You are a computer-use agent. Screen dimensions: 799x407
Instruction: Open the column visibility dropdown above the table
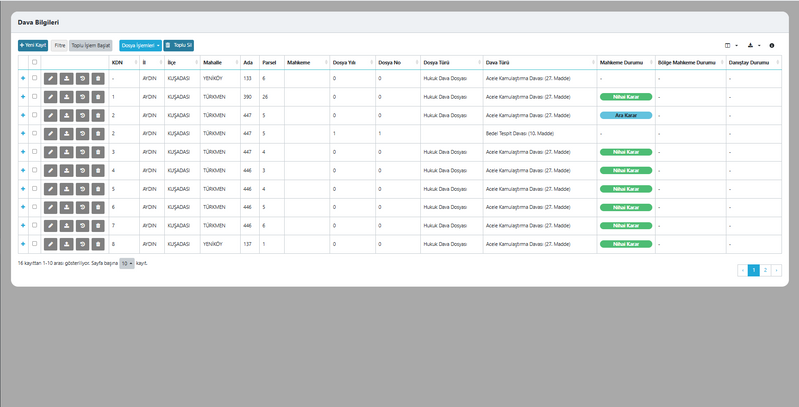point(731,45)
